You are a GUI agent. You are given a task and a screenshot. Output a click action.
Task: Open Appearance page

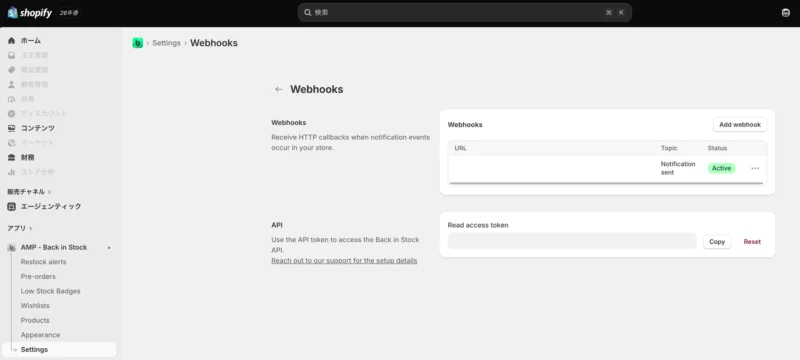pyautogui.click(x=40, y=335)
